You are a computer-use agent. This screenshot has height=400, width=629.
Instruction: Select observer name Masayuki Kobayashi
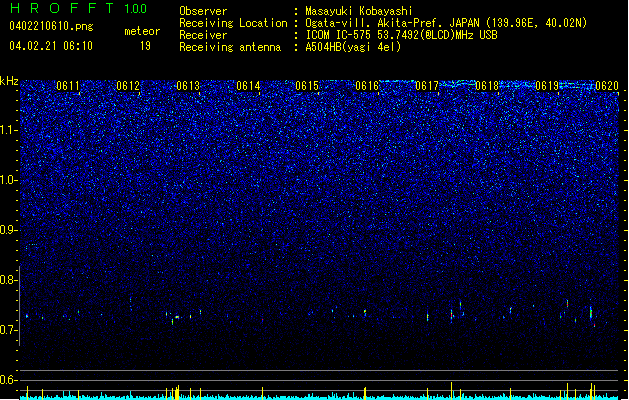(x=359, y=11)
